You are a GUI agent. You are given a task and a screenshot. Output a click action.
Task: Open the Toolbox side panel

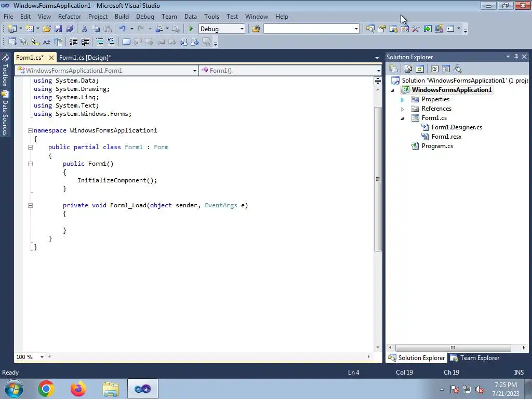click(x=5, y=71)
